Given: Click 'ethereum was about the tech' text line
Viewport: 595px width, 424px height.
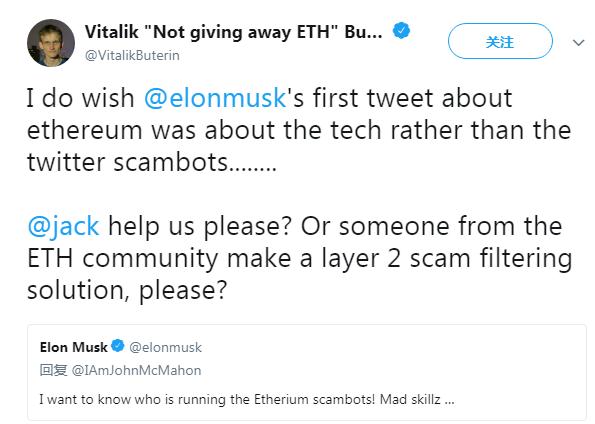Looking at the screenshot, I should 205,130.
